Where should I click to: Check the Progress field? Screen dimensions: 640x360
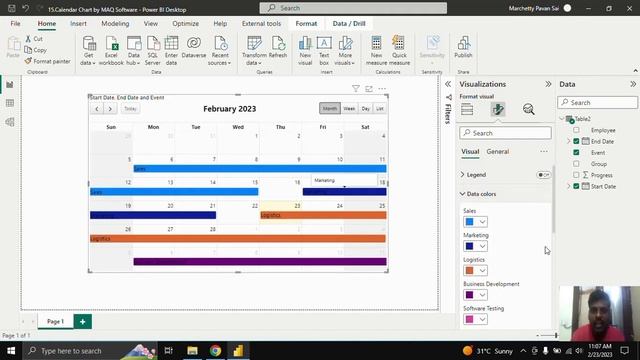click(576, 175)
